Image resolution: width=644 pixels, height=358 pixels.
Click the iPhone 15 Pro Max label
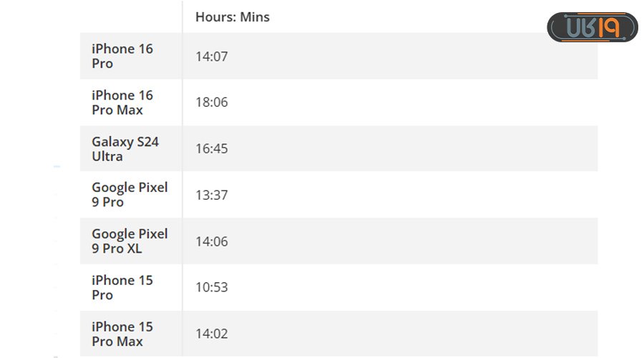click(x=122, y=334)
